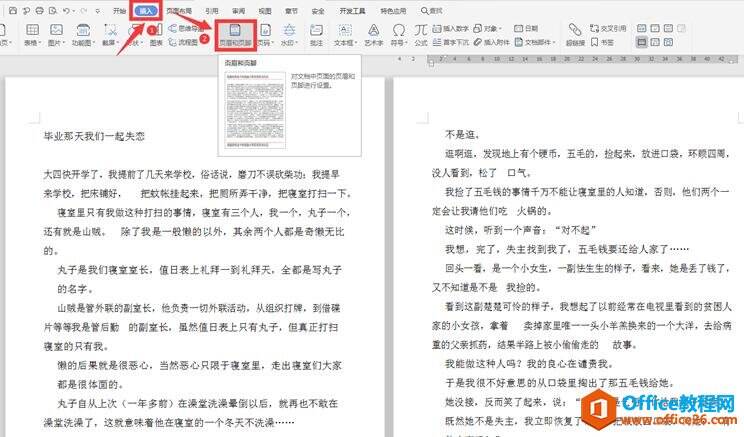This screenshot has width=744, height=437.
Task: Click the 插入附件 attachment button
Action: pos(491,42)
